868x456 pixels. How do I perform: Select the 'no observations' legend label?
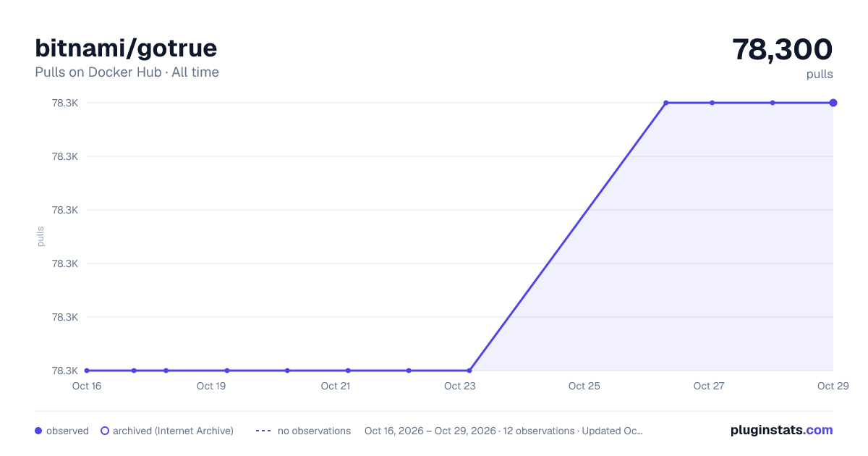point(314,431)
